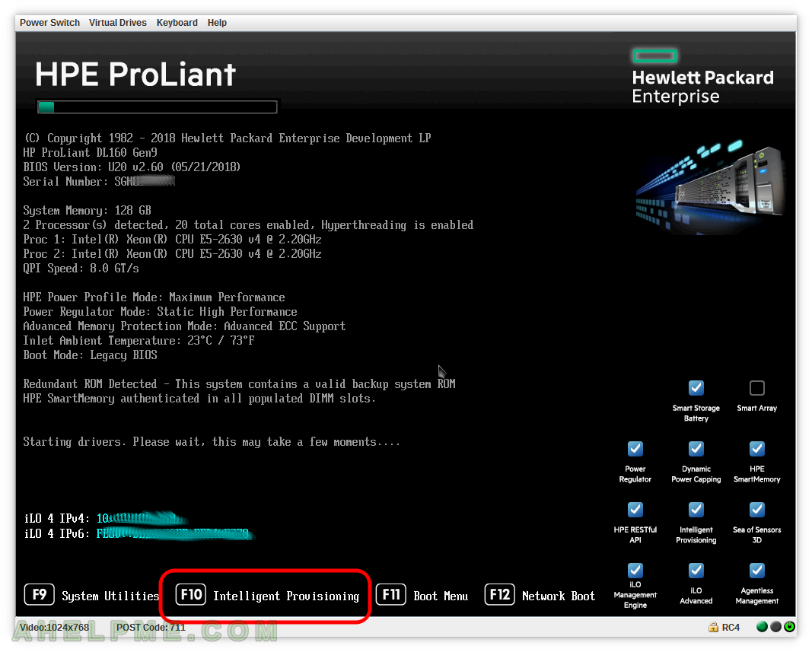Open the Keyboard menu
The width and height of the screenshot is (812, 652).
pos(177,23)
